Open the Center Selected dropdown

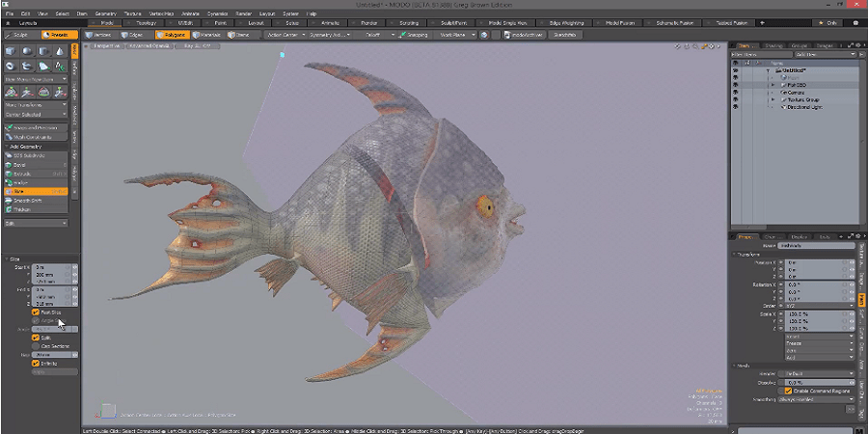coord(36,114)
